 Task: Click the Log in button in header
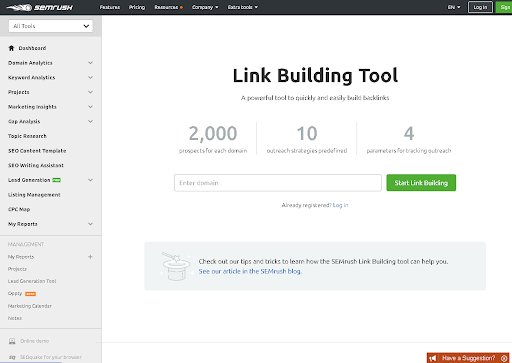pos(480,7)
